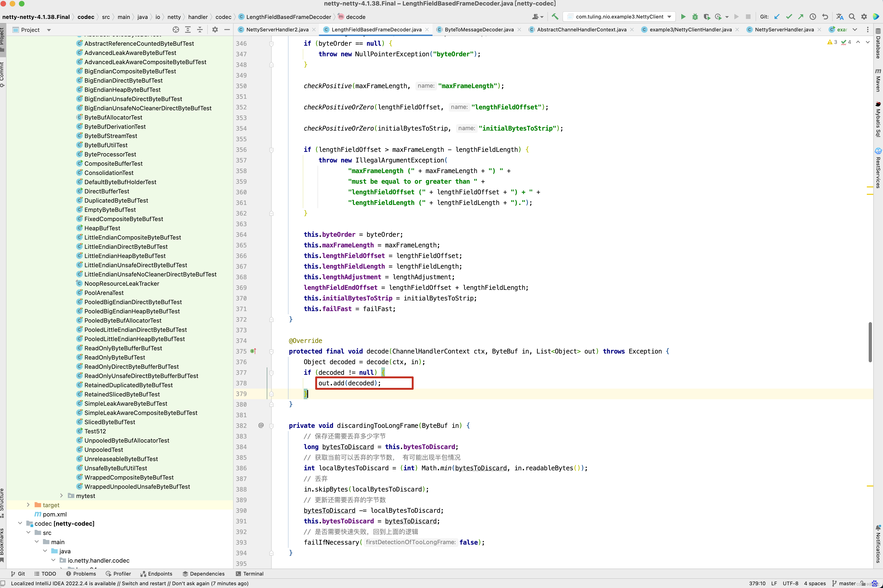Toggle fold marker on line 375

click(x=271, y=351)
